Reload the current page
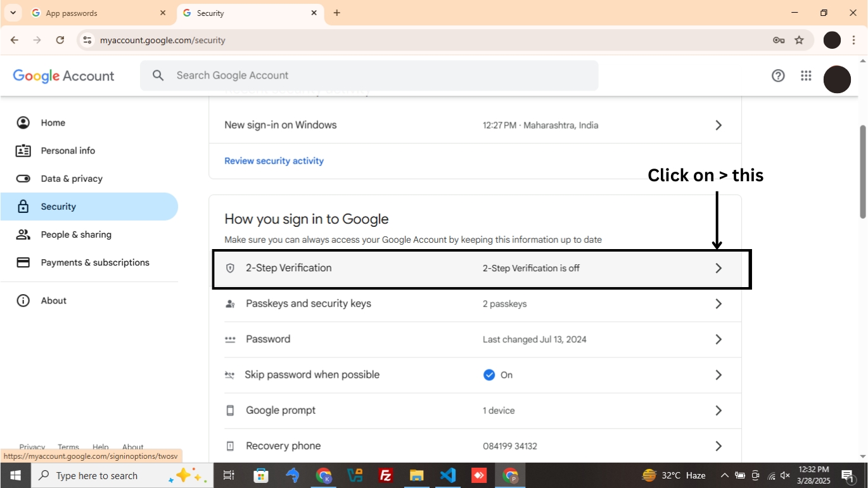The width and height of the screenshot is (868, 488). click(x=60, y=40)
